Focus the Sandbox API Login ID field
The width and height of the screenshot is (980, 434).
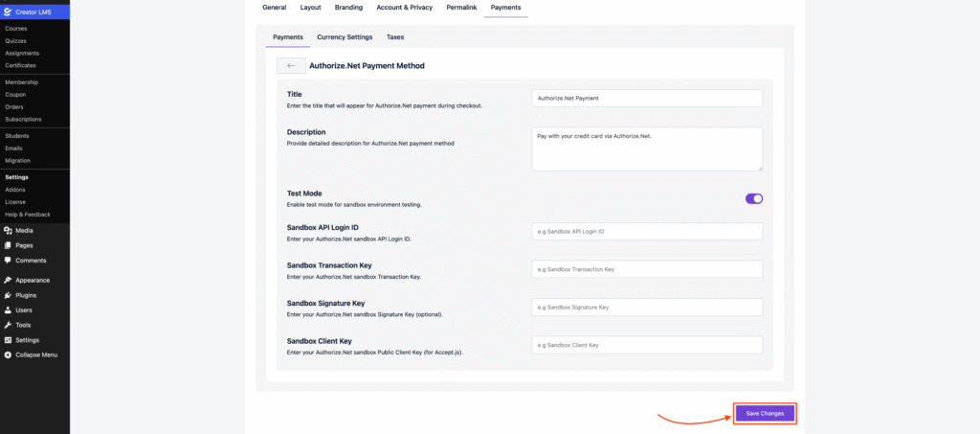click(x=648, y=232)
